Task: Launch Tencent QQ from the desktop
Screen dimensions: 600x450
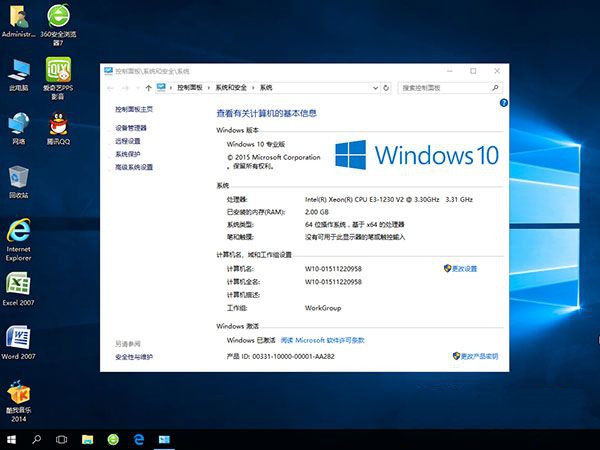Action: click(59, 125)
